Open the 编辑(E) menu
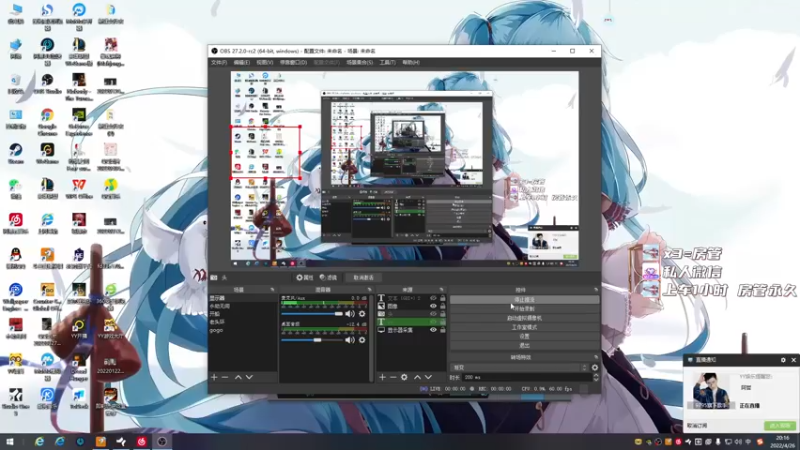The width and height of the screenshot is (800, 450). pos(242,62)
